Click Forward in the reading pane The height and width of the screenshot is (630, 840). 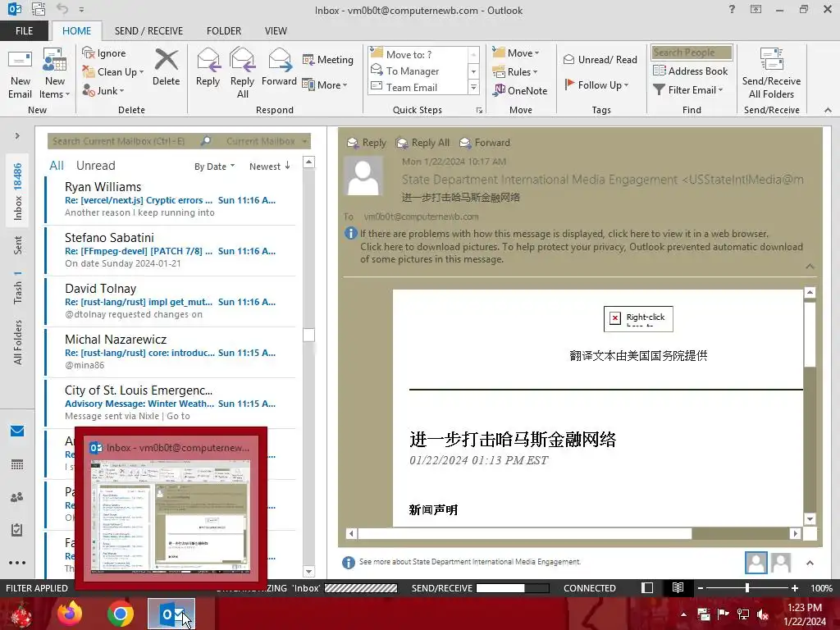[x=485, y=143]
